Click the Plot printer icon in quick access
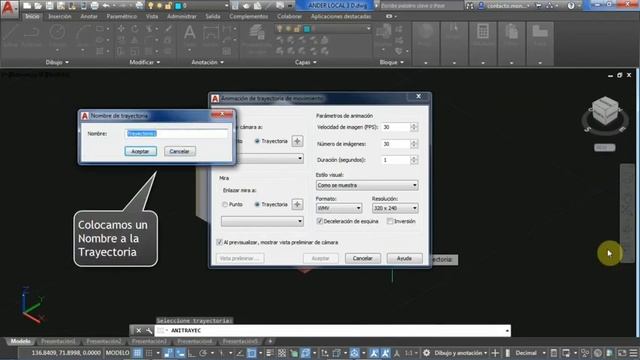640x360 pixels. (94, 6)
